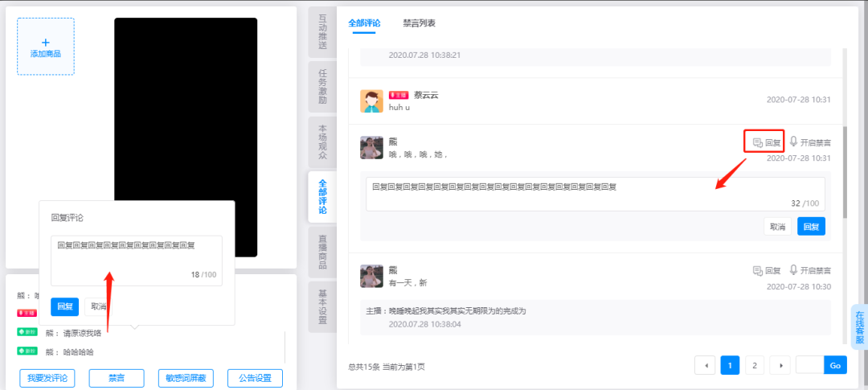The image size is (868, 390).
Task: Click the 熊：请原谅我咯 chat message
Action: coord(74,334)
